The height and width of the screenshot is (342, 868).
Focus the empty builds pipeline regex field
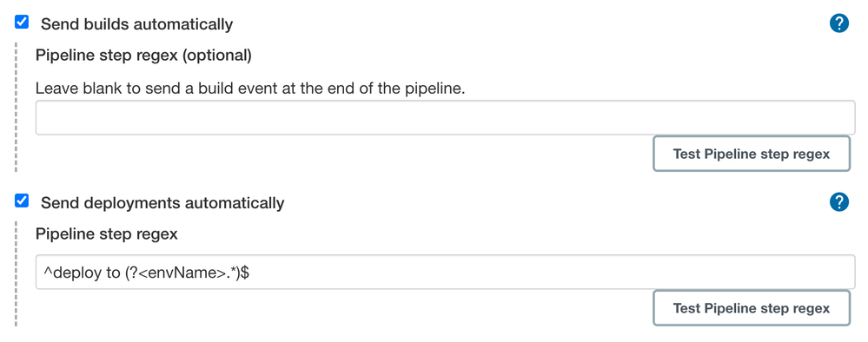coord(445,117)
